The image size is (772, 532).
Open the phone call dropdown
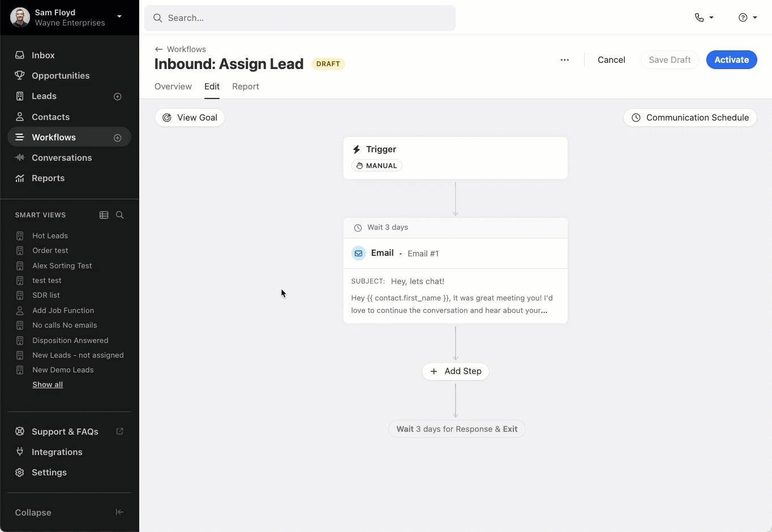tap(704, 18)
